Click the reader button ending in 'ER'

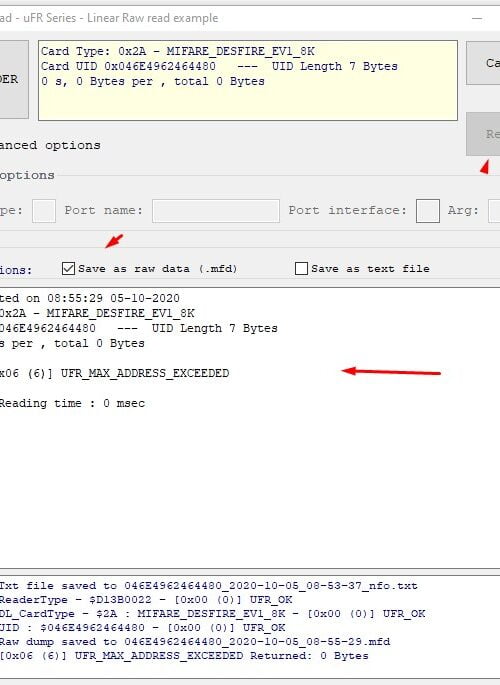point(14,80)
